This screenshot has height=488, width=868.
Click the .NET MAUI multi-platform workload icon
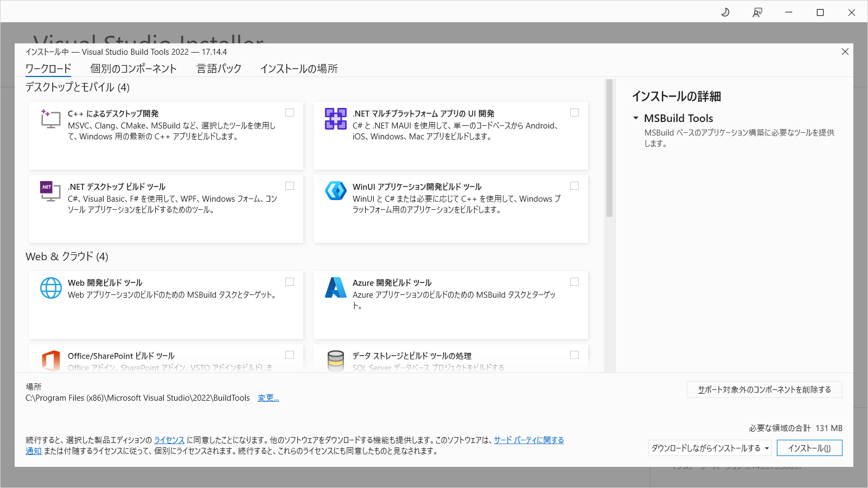[x=335, y=119]
